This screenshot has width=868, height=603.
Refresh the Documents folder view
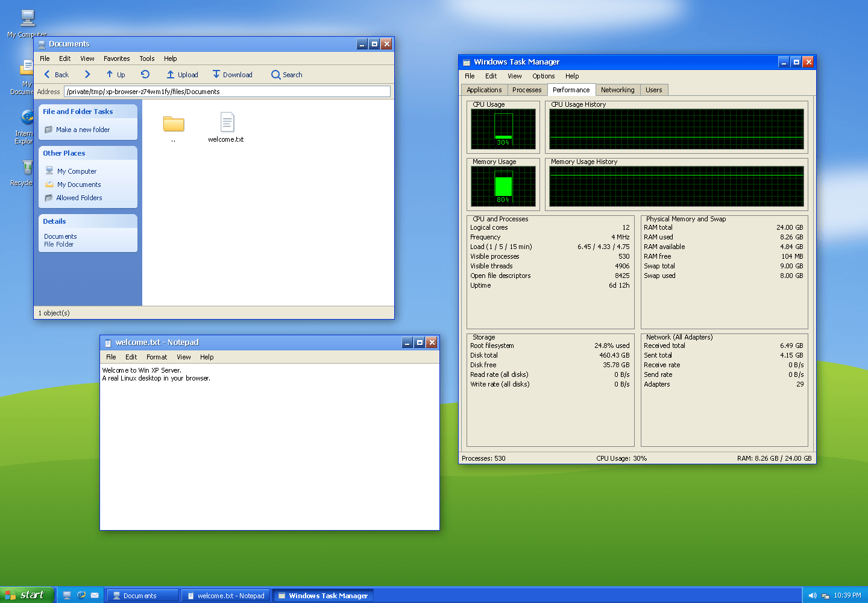tap(145, 75)
